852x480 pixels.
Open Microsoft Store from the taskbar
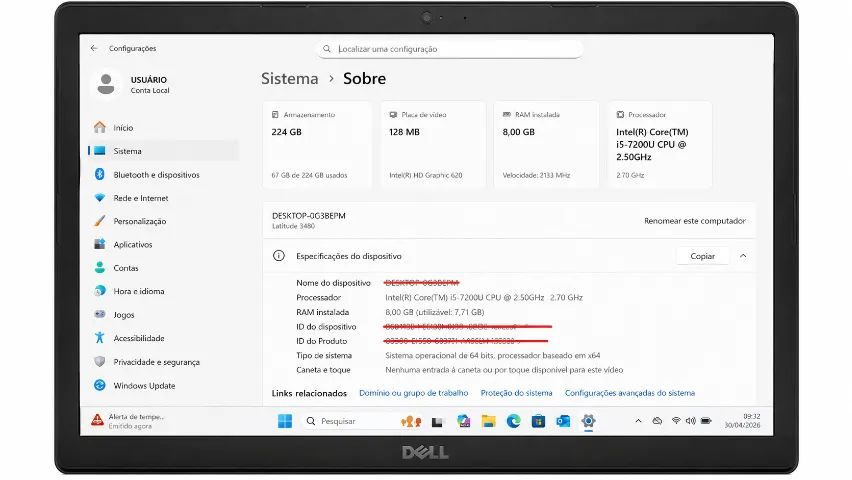[538, 421]
